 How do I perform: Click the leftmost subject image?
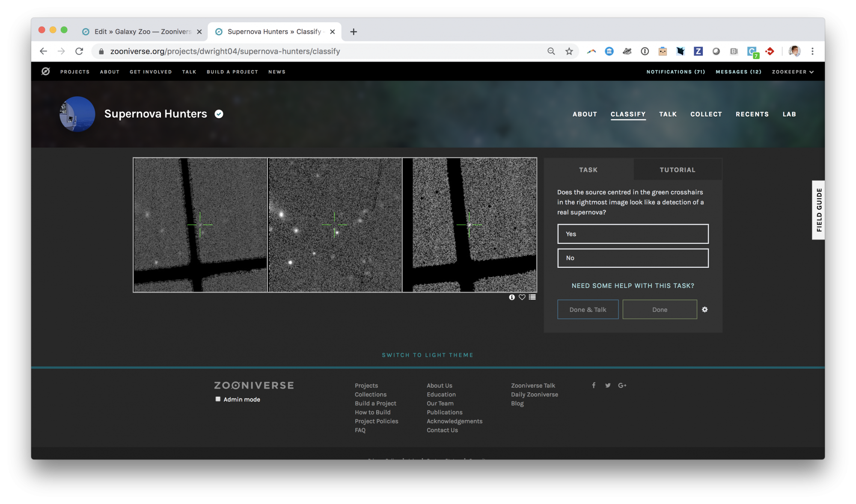tap(200, 225)
